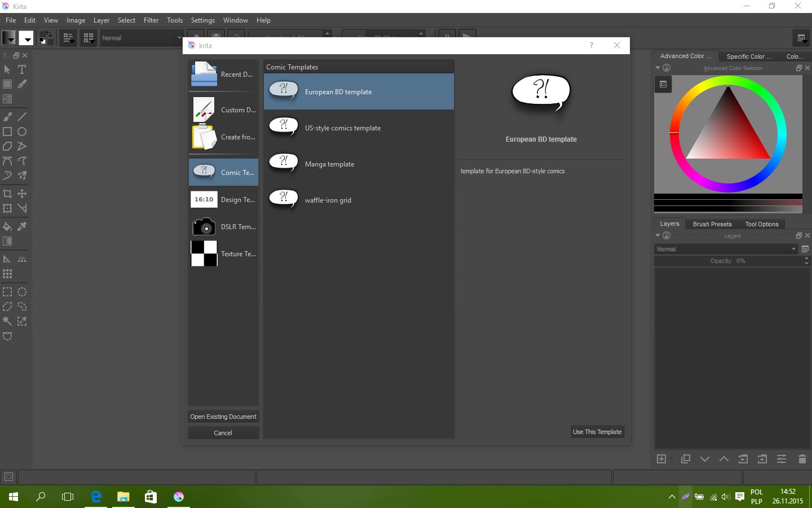Viewport: 812px width, 508px height.
Task: Collapse the Advanced Color Selector docker
Action: click(658, 68)
